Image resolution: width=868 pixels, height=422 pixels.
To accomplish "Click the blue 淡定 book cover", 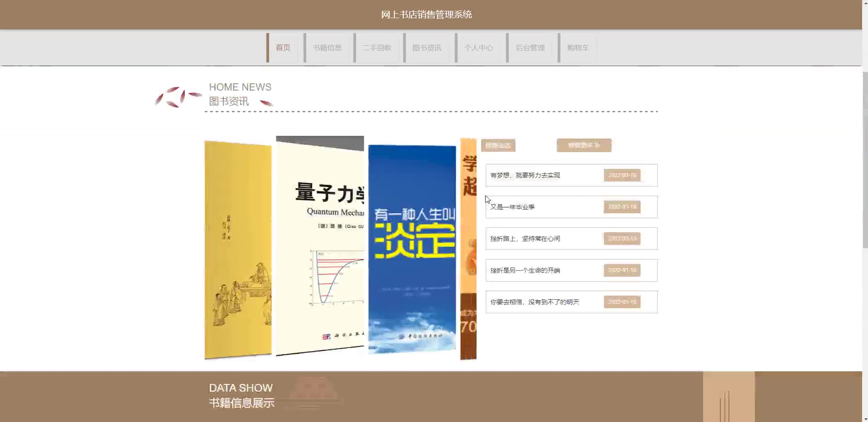I will point(412,249).
